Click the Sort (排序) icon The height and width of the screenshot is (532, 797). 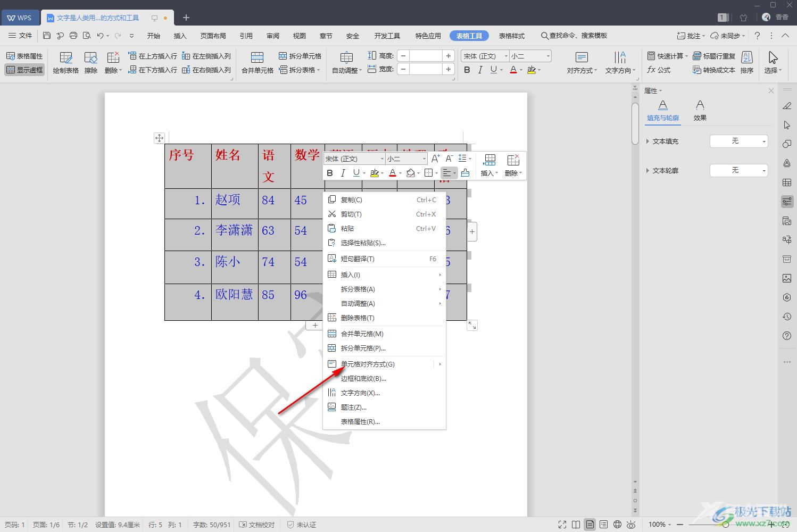(747, 58)
